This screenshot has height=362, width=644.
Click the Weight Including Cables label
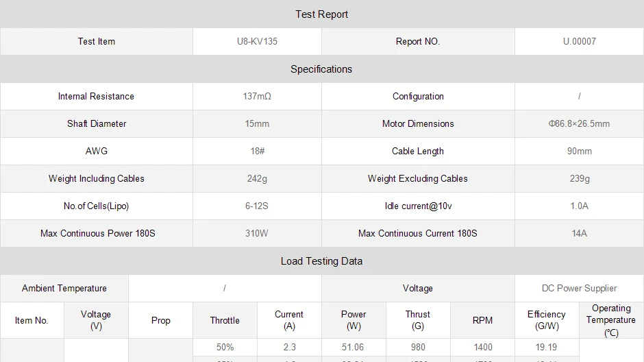96,178
